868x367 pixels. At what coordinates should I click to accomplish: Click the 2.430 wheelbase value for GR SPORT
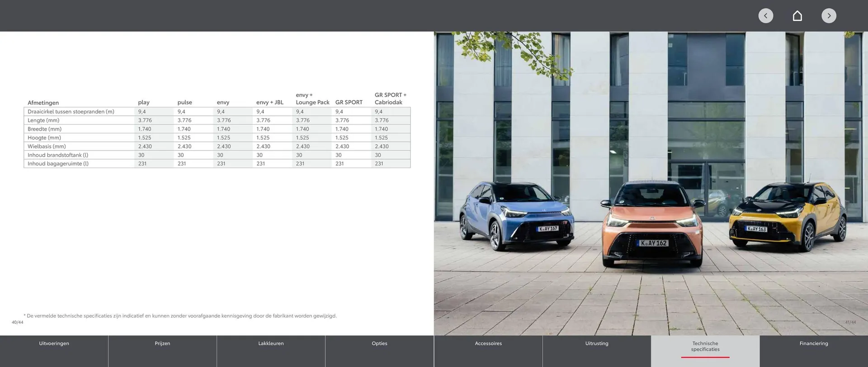click(x=342, y=147)
